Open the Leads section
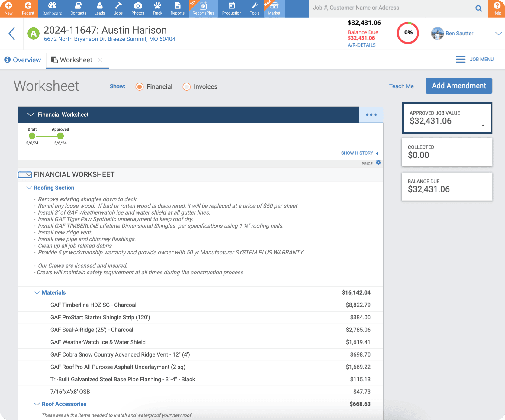 (99, 8)
